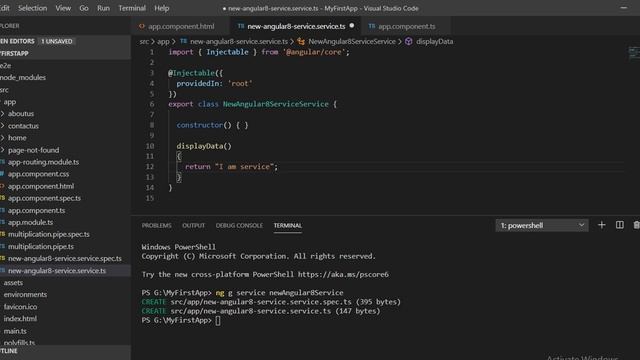The image size is (640, 360).
Task: Expand the page-not-found folder
Action: (x=33, y=150)
